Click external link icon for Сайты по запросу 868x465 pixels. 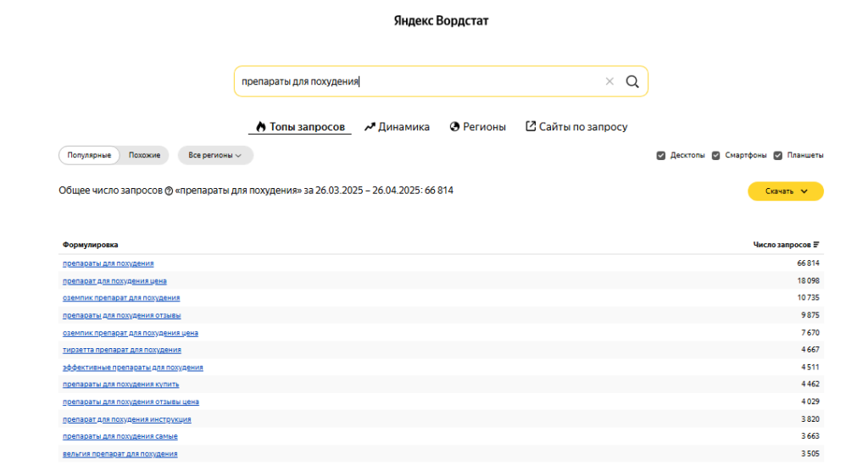pos(531,126)
